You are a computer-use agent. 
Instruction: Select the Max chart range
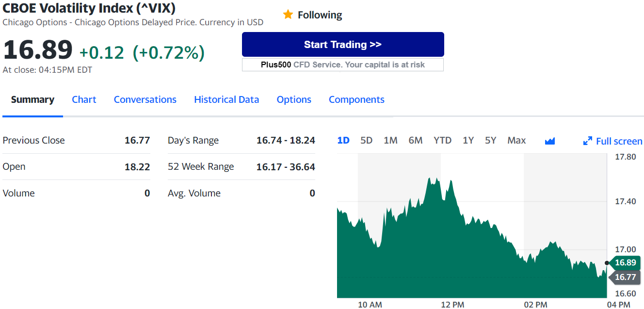516,140
